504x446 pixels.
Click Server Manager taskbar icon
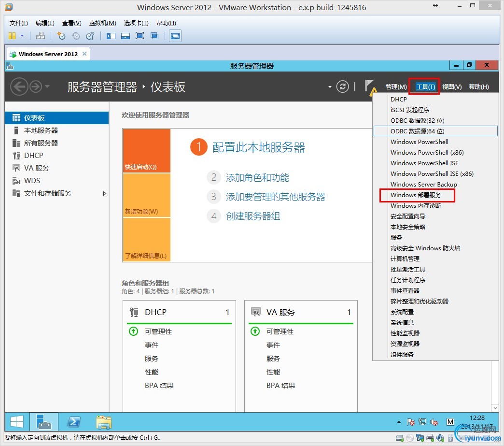tap(44, 422)
